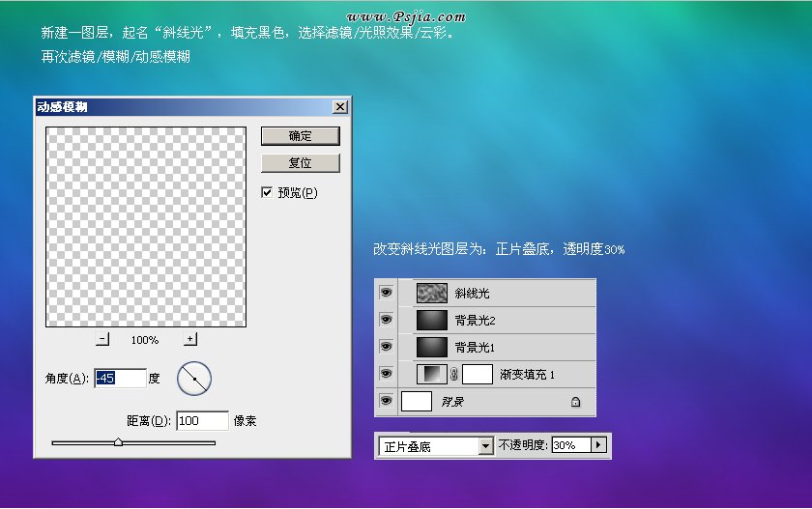812x509 pixels.
Task: Click the 确定 OK button
Action: coord(301,136)
